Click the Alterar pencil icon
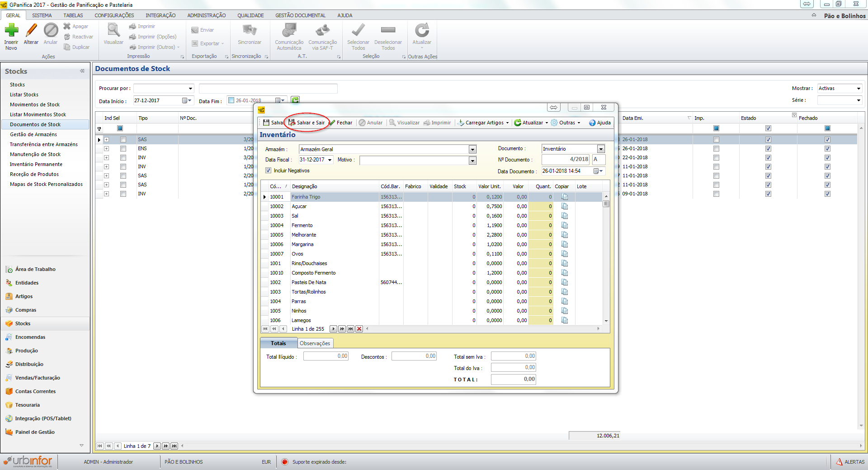 tap(31, 31)
